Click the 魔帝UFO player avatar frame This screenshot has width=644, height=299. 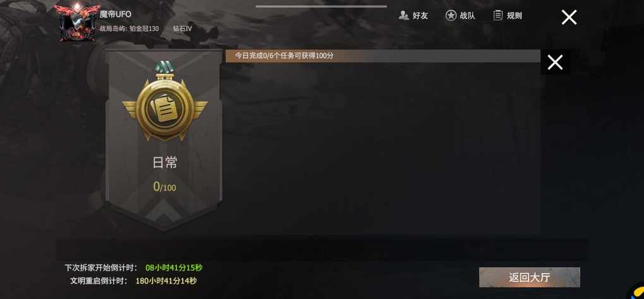77,22
